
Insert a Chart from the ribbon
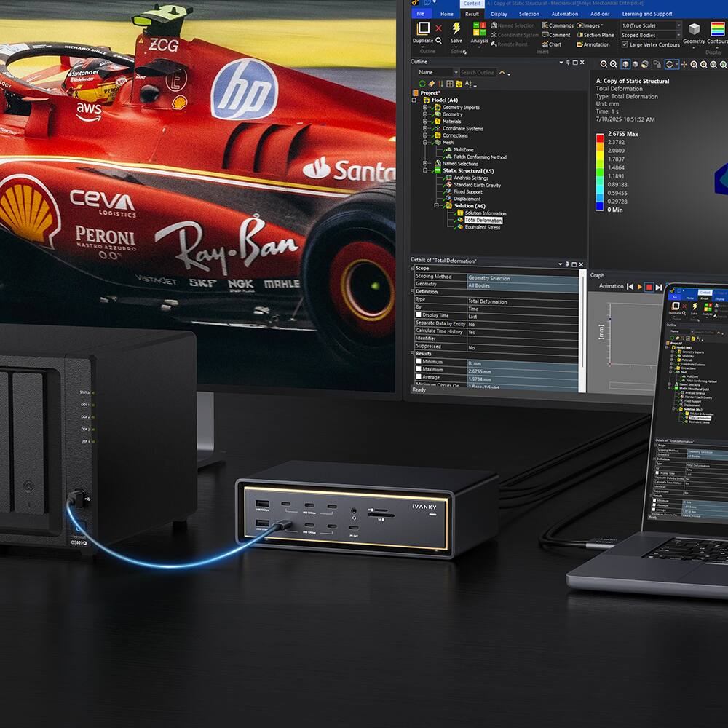[552, 44]
